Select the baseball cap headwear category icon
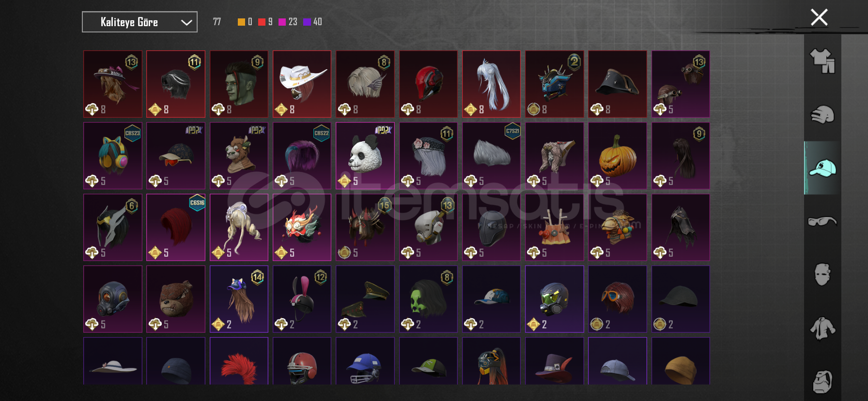 (x=822, y=168)
